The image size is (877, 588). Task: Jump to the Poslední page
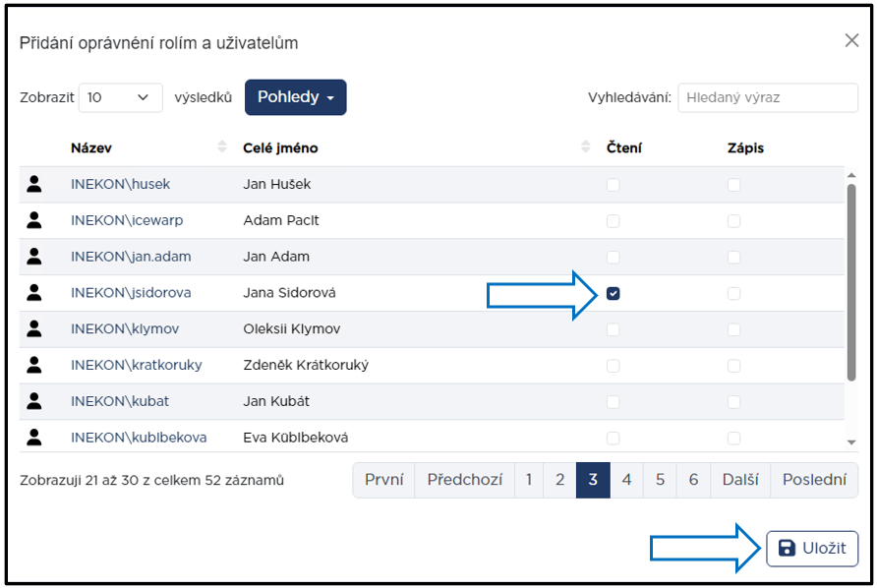814,480
